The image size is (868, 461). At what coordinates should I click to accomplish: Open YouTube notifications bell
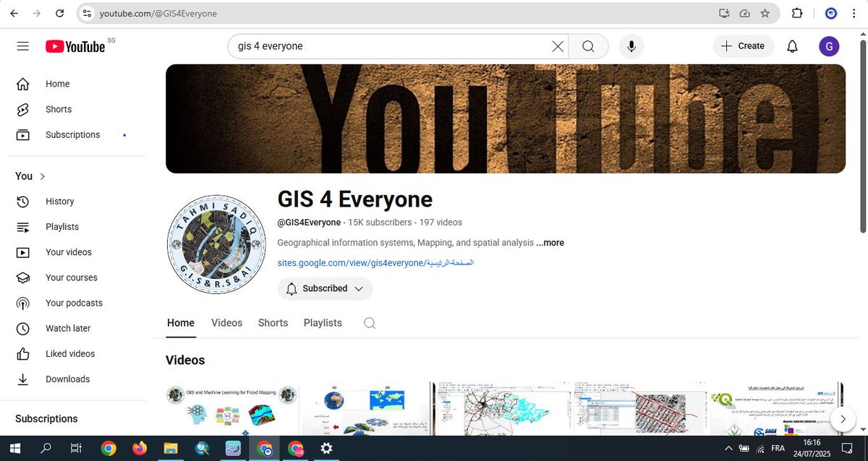pos(792,46)
